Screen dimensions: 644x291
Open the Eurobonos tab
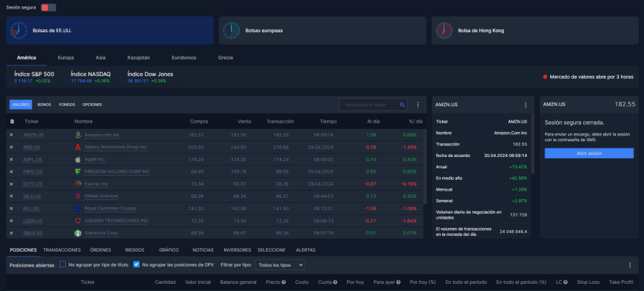tap(185, 57)
